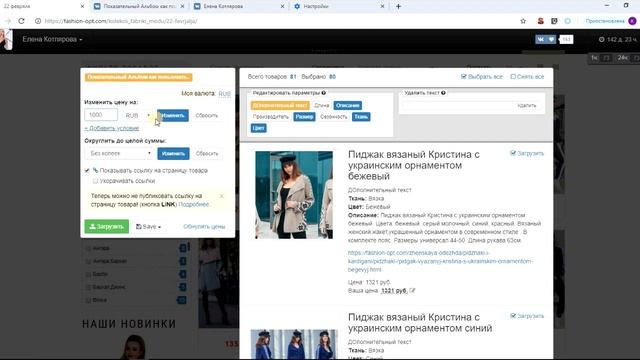Viewport: 640px width, 360px height.
Task: Click the clock timer icon in header
Action: pos(601,40)
